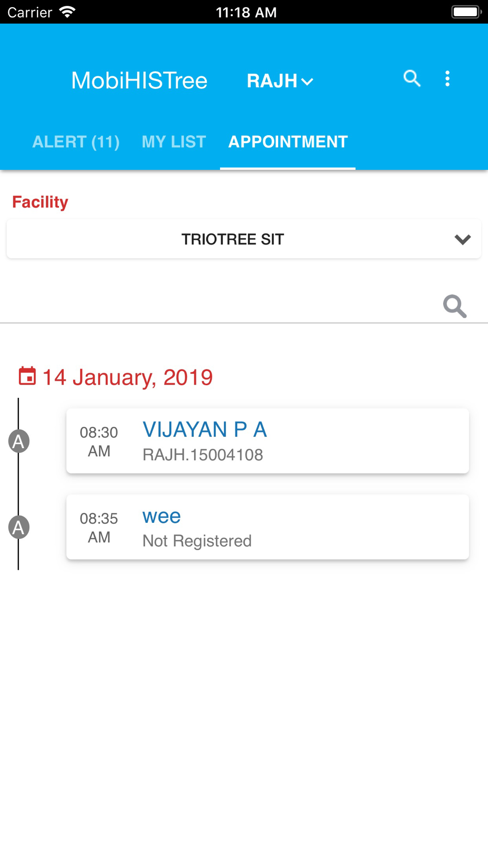This screenshot has width=488, height=868.
Task: Switch to the MY LIST tab
Action: coord(174,142)
